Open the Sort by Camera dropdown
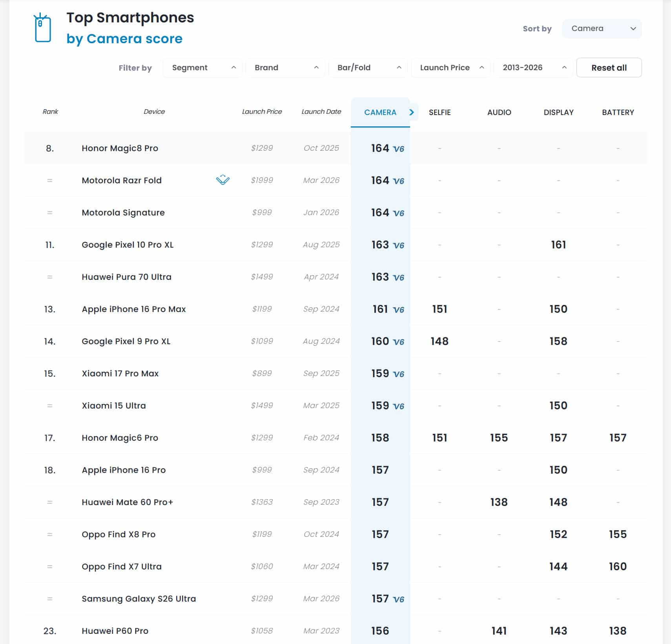Image resolution: width=671 pixels, height=644 pixels. [602, 29]
